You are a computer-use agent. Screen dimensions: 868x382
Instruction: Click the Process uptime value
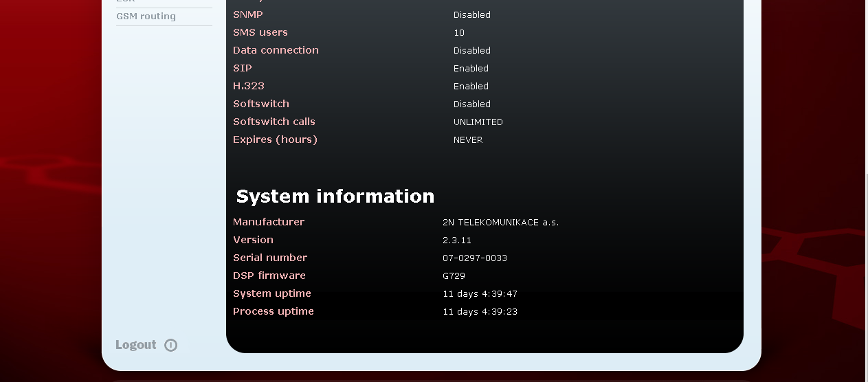click(480, 312)
